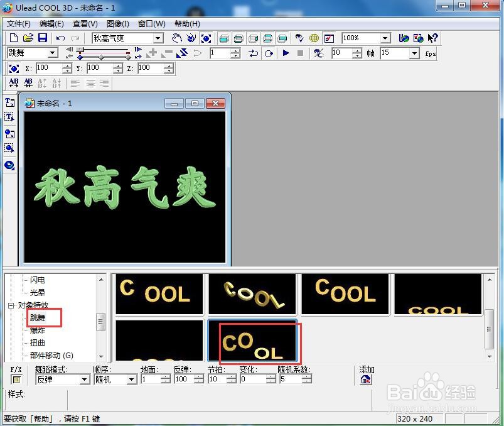Open the 100% zoom dropdown

385,38
